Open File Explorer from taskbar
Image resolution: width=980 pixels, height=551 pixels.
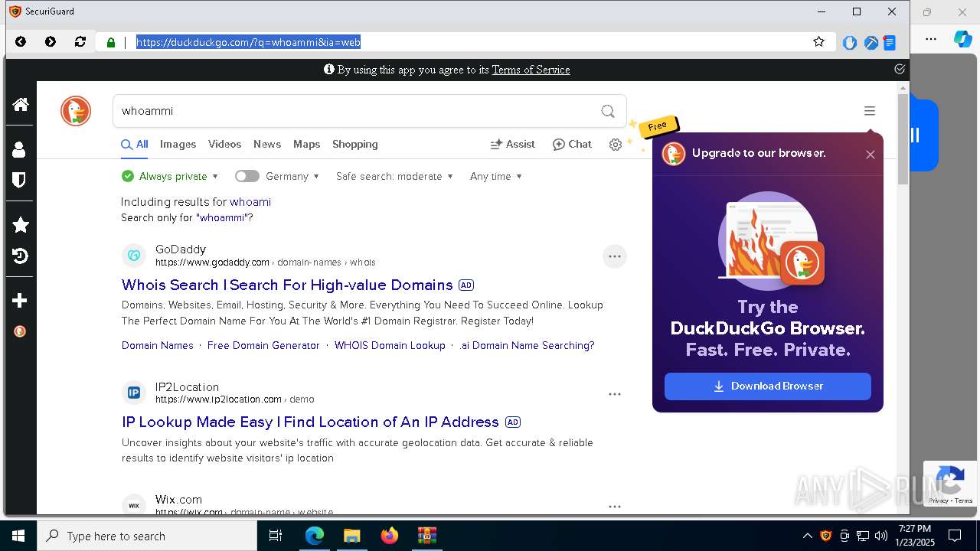(x=351, y=536)
